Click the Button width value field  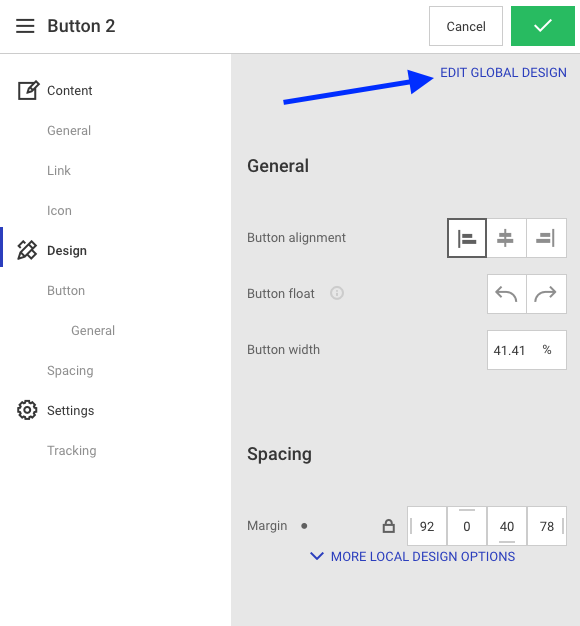(509, 350)
